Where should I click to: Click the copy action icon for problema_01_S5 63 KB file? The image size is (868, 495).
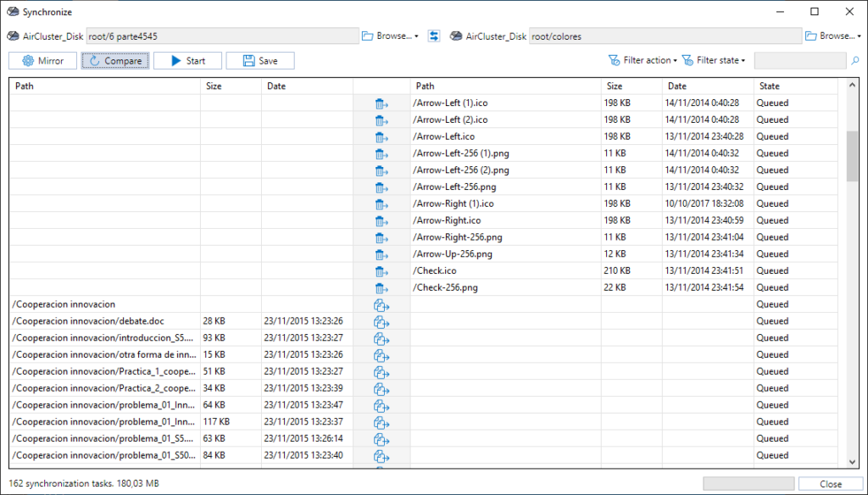tap(381, 439)
